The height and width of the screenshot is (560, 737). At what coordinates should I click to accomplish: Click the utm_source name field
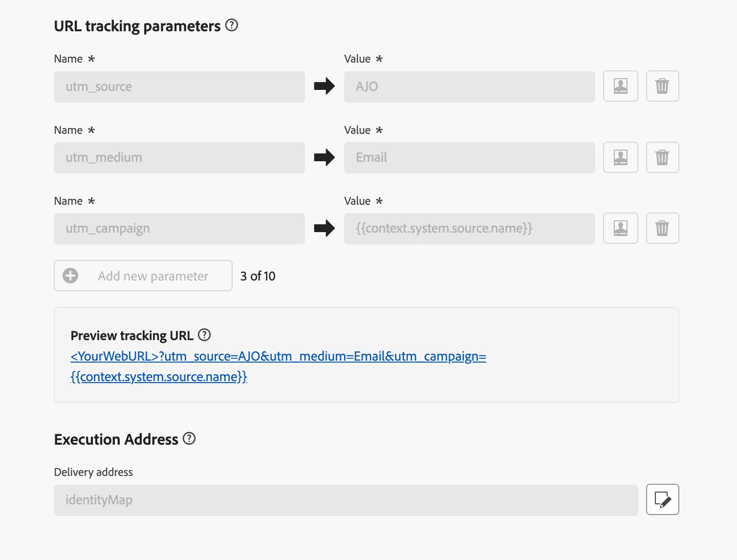pyautogui.click(x=179, y=87)
